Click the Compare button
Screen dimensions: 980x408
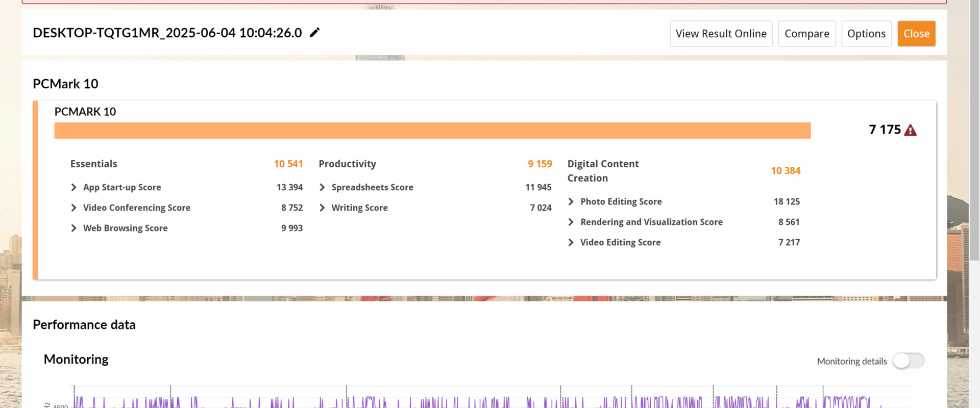tap(806, 34)
